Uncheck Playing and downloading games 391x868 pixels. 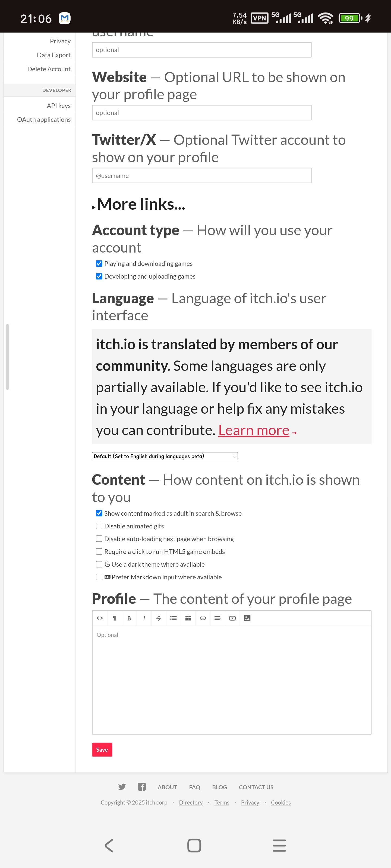(x=99, y=263)
